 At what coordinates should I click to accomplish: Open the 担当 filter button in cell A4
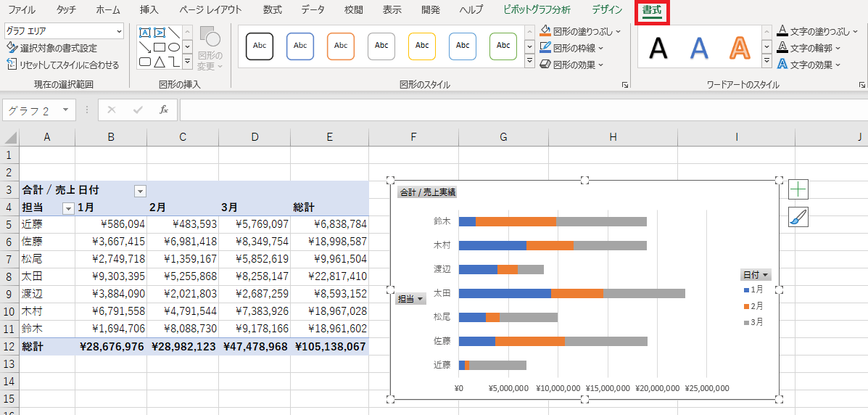click(68, 208)
